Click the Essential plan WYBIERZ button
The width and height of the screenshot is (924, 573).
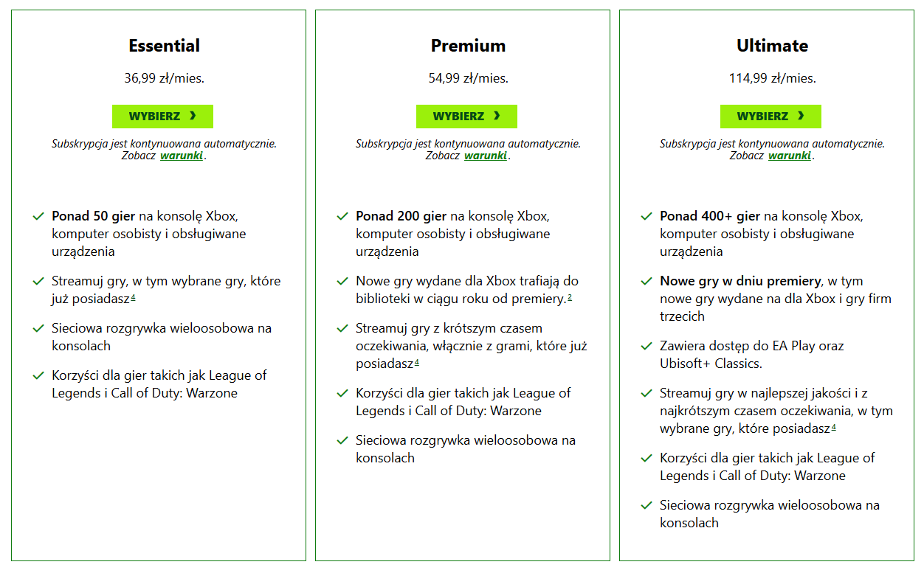(162, 117)
